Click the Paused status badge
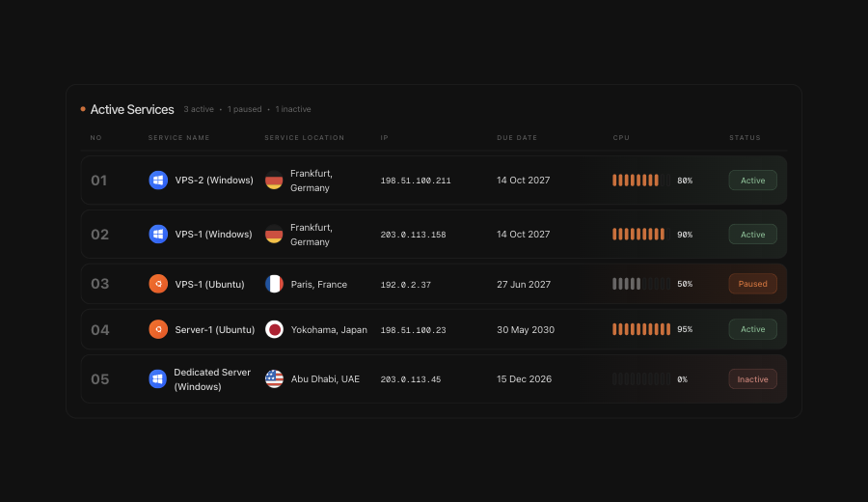Screen dimensions: 868x502 753,284
